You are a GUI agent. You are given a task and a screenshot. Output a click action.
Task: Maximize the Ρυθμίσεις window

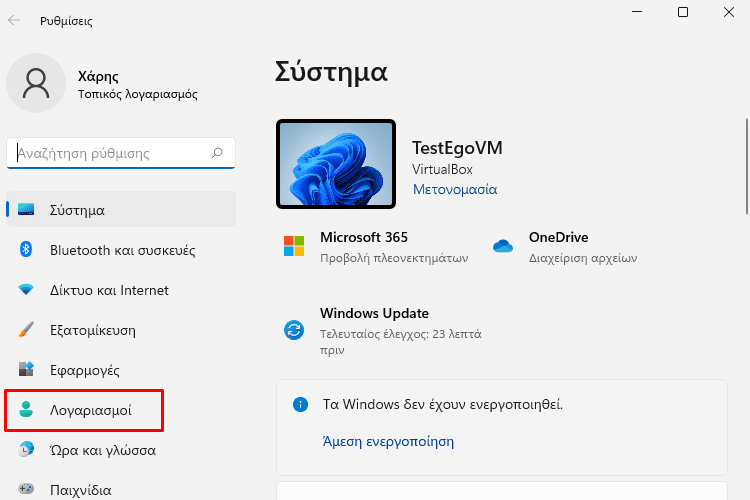683,12
